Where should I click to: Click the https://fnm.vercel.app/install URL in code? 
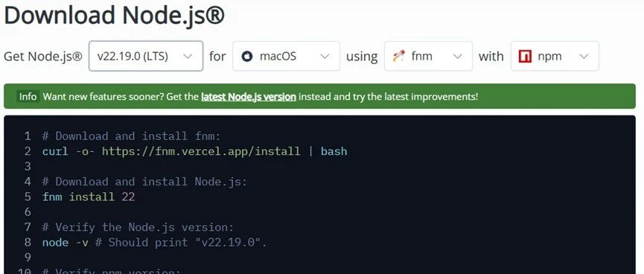click(201, 151)
